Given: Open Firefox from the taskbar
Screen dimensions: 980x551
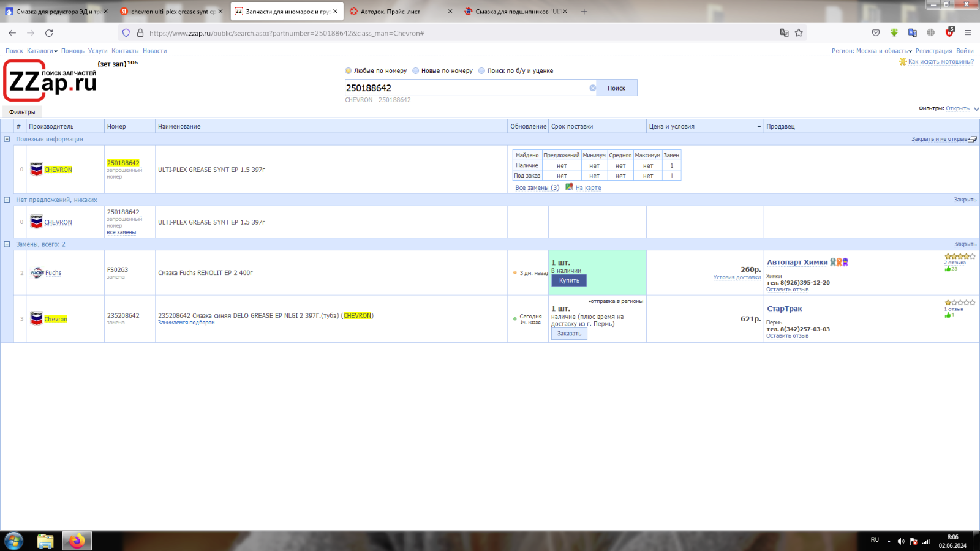Looking at the screenshot, I should pos(77,541).
